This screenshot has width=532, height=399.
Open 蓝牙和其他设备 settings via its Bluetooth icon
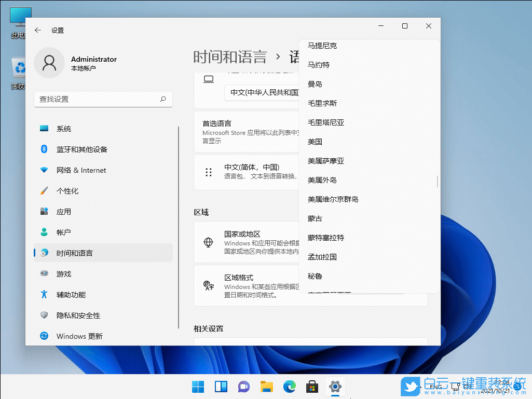(x=44, y=149)
